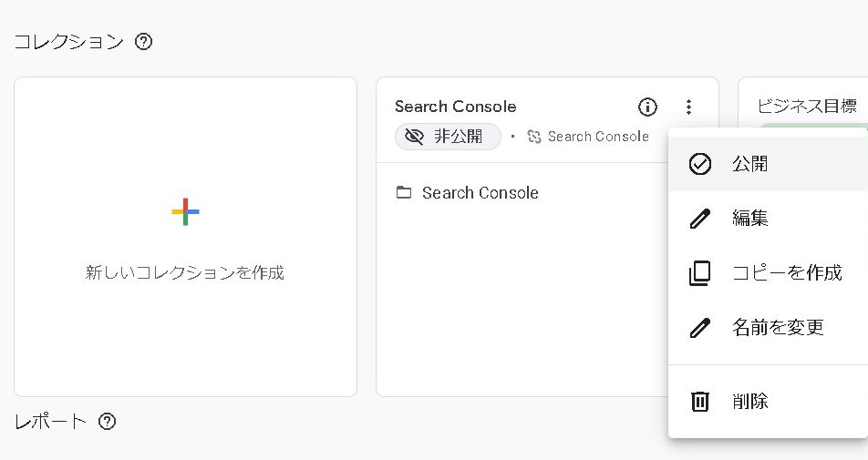Open help for レポート heading
This screenshot has width=868, height=460.
[107, 421]
